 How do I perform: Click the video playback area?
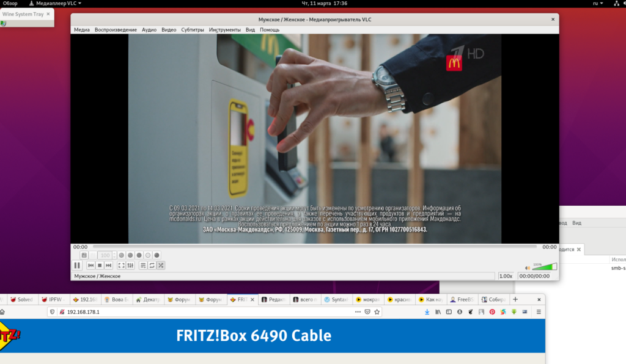315,139
